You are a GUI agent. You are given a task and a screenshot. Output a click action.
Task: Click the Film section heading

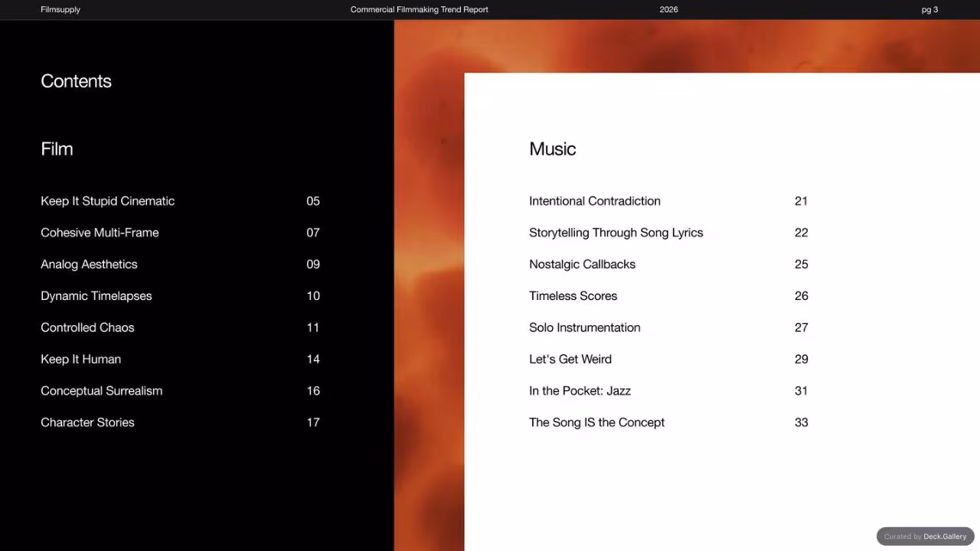[x=57, y=149]
